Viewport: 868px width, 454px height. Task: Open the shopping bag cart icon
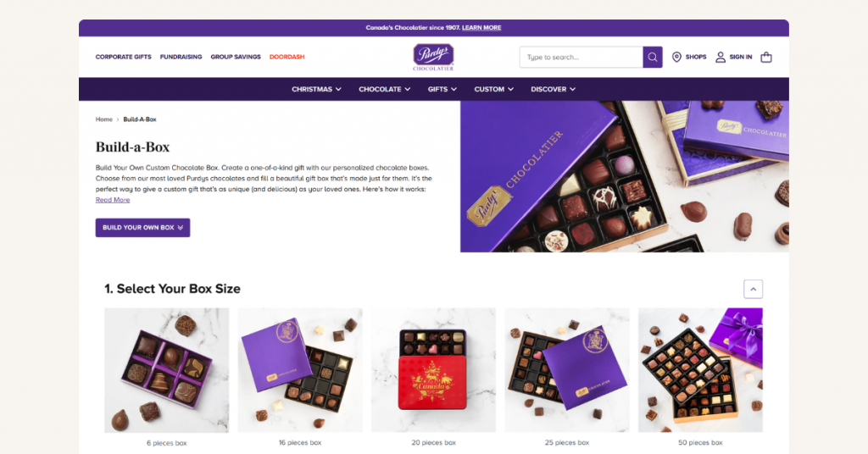click(x=766, y=57)
